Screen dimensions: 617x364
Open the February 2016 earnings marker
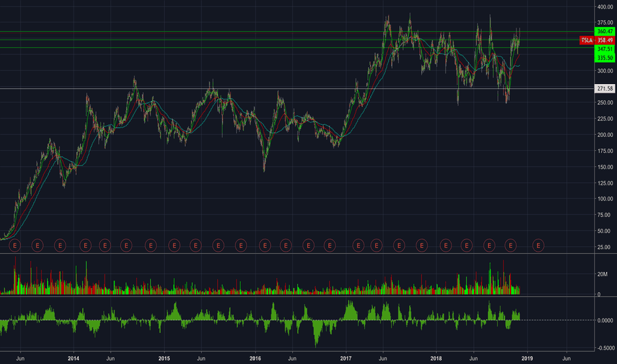click(x=265, y=246)
